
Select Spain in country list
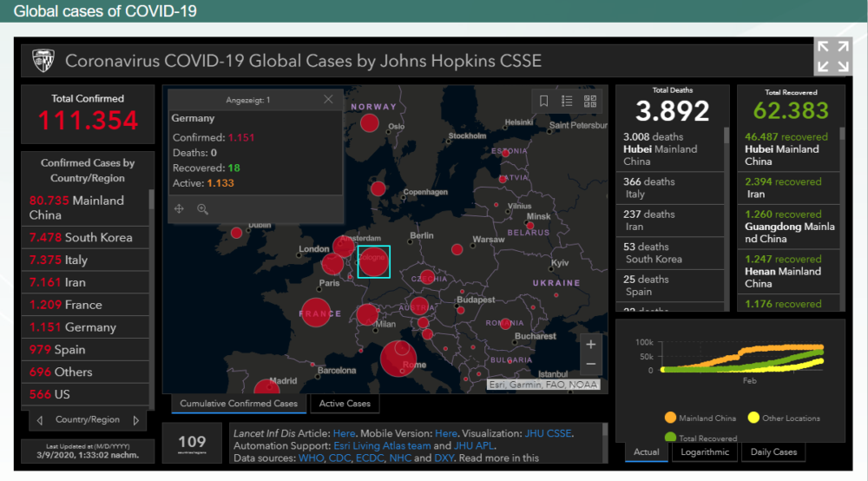click(85, 349)
